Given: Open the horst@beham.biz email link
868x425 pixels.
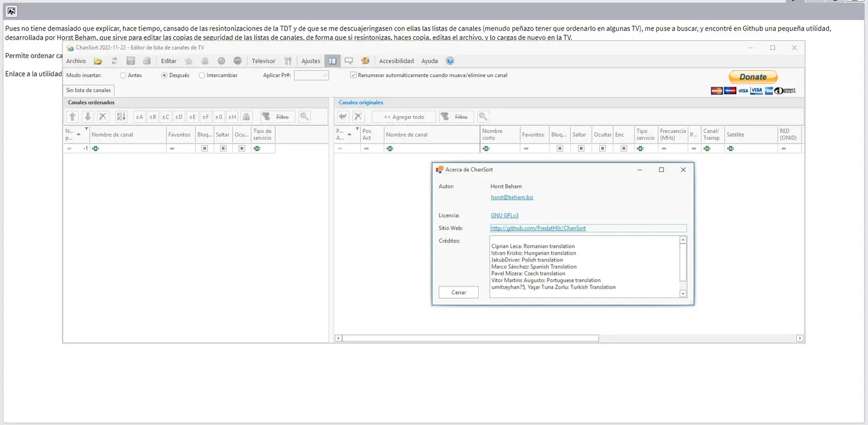Looking at the screenshot, I should tap(512, 197).
